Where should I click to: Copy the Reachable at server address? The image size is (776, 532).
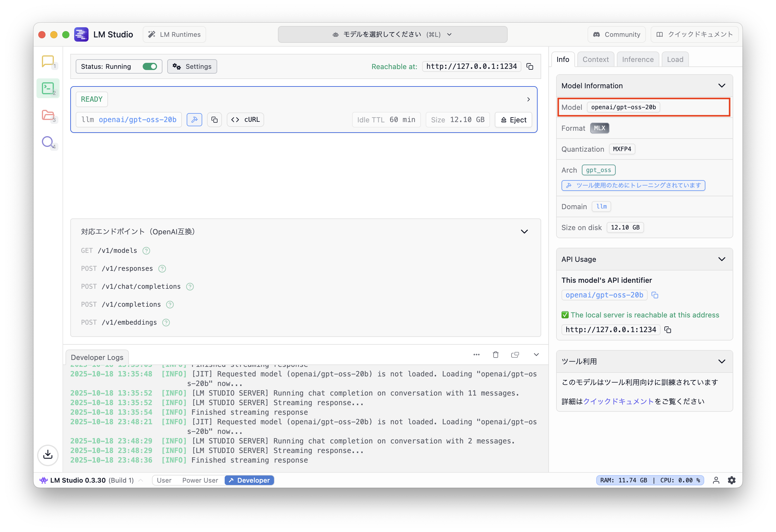(x=529, y=66)
